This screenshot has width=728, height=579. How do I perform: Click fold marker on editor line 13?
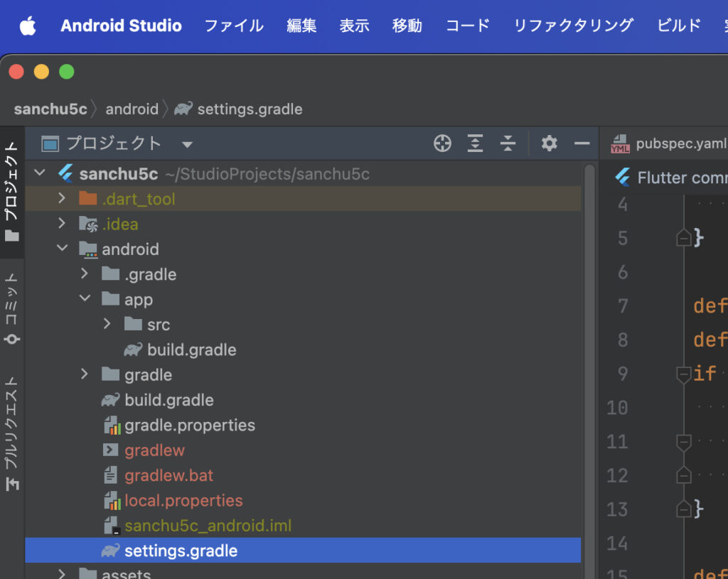tap(683, 509)
